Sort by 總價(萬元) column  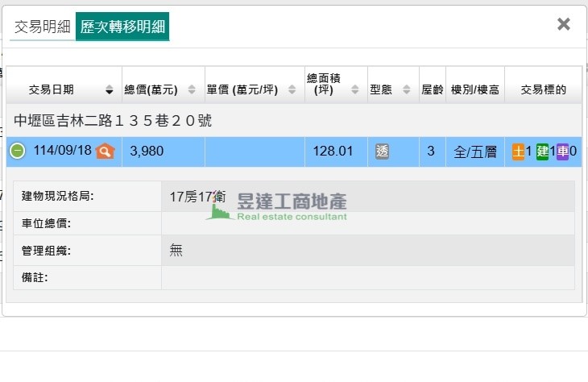[159, 89]
